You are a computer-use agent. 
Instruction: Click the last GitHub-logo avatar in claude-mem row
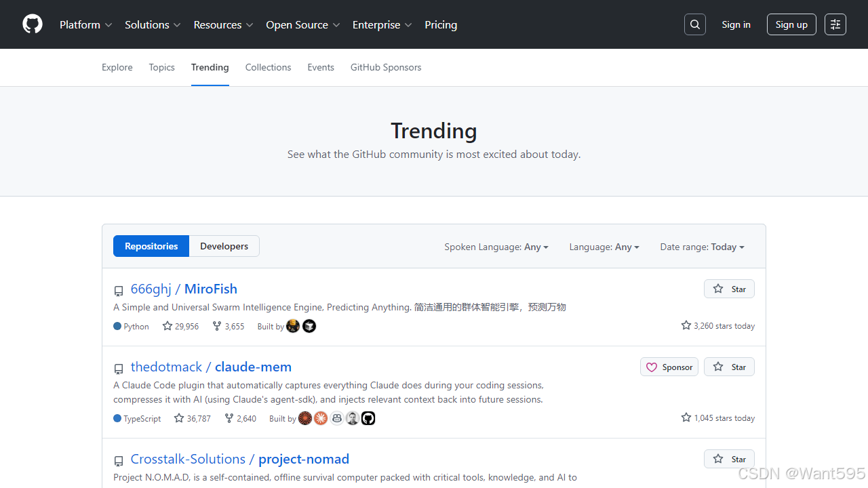(368, 418)
